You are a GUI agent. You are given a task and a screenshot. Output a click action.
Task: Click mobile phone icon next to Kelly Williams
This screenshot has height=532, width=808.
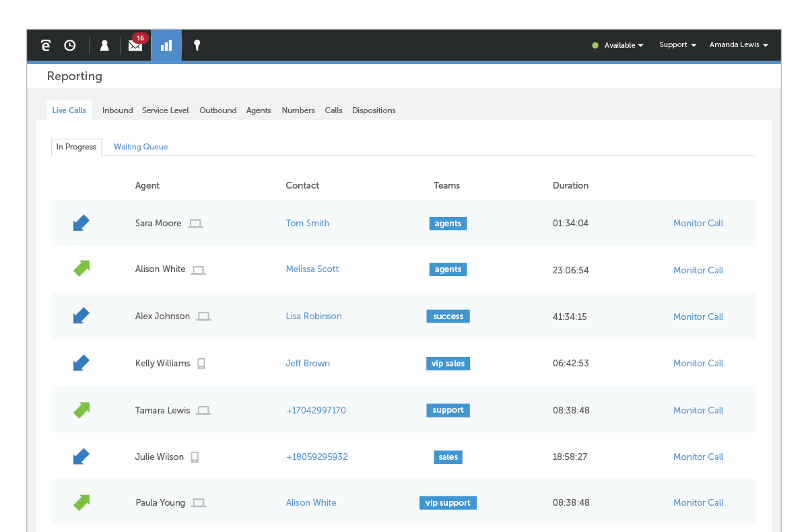201,363
